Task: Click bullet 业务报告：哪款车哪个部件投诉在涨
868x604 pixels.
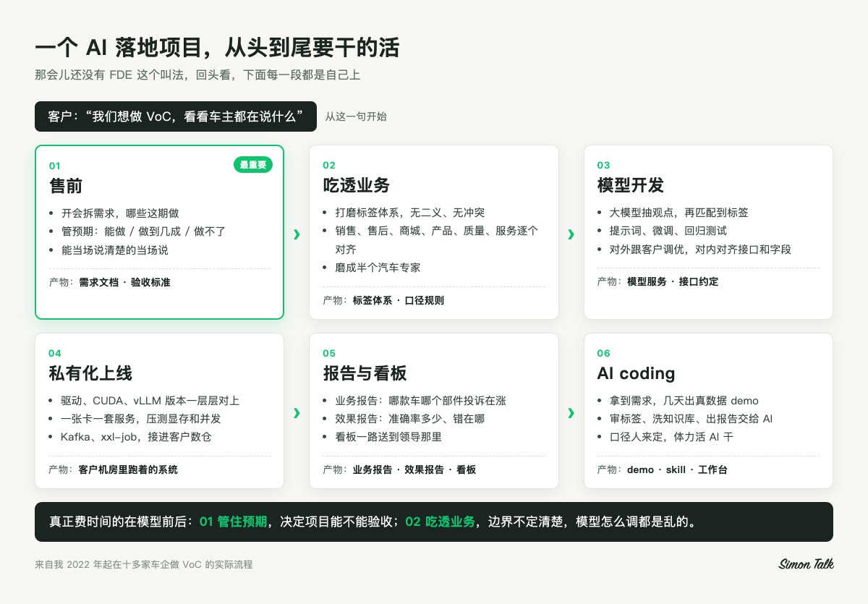Action: (421, 401)
